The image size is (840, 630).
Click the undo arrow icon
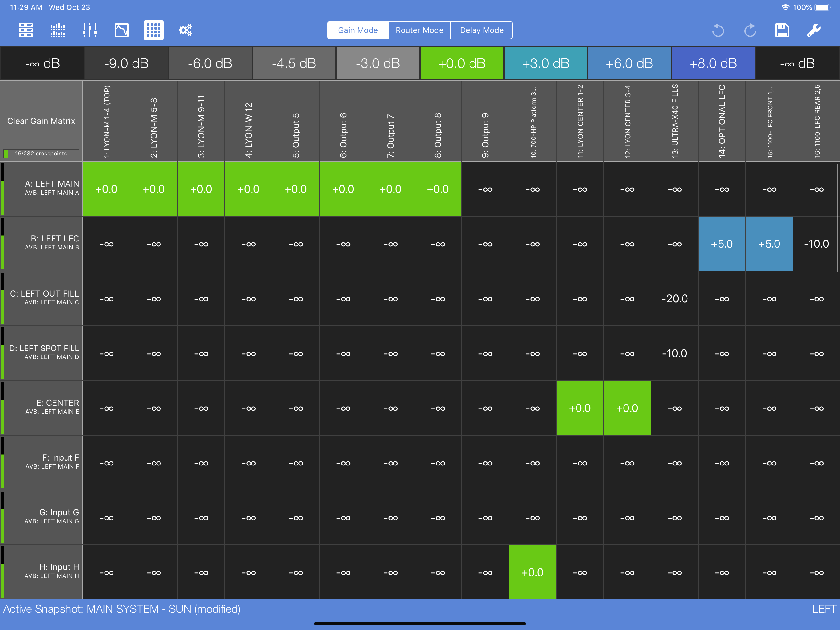click(718, 30)
